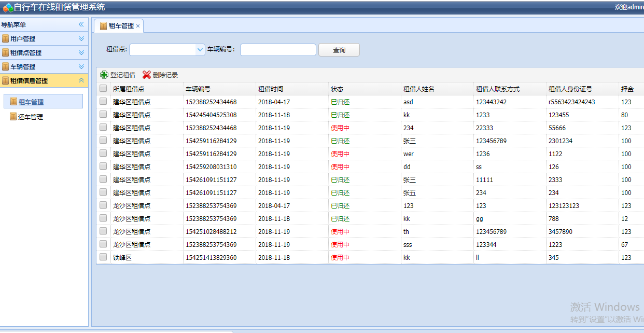
Task: Open the 租借点 dropdown arrow
Action: [x=200, y=50]
